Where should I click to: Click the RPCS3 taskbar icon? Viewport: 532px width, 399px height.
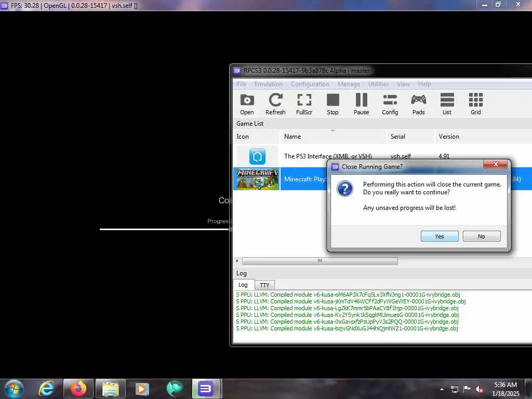tap(206, 389)
